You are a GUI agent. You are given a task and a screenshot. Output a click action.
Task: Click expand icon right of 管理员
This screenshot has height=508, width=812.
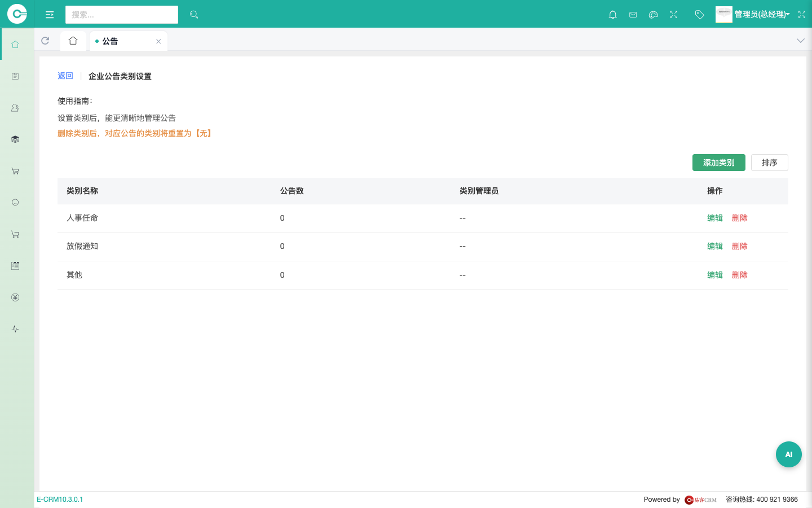click(x=802, y=15)
